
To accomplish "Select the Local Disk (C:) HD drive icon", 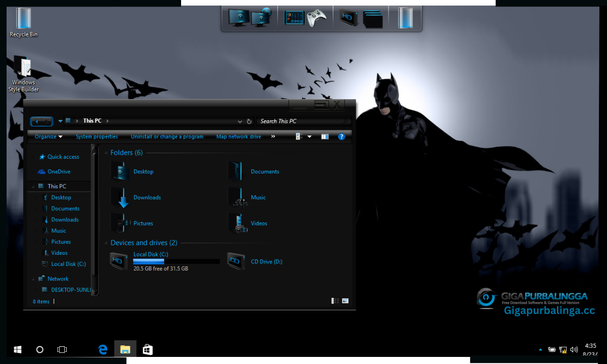I will pos(119,261).
